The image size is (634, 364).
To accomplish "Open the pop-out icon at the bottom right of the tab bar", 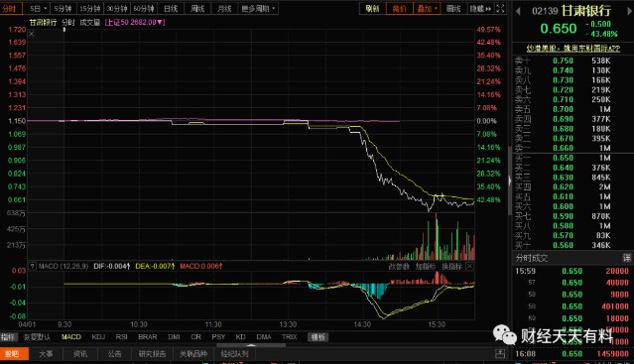I will 500,353.
